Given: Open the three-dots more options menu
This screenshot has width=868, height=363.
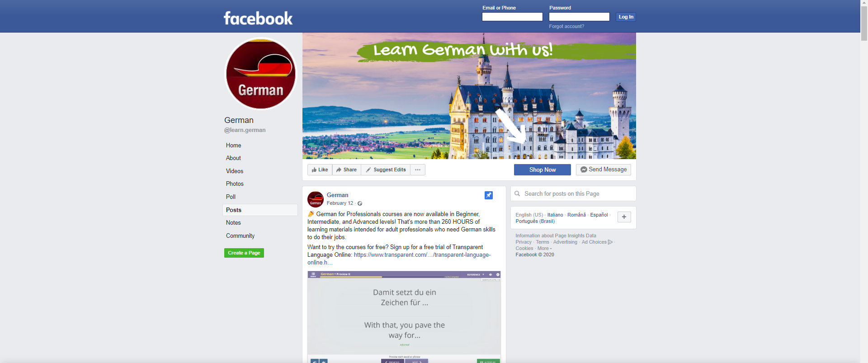Looking at the screenshot, I should point(418,170).
